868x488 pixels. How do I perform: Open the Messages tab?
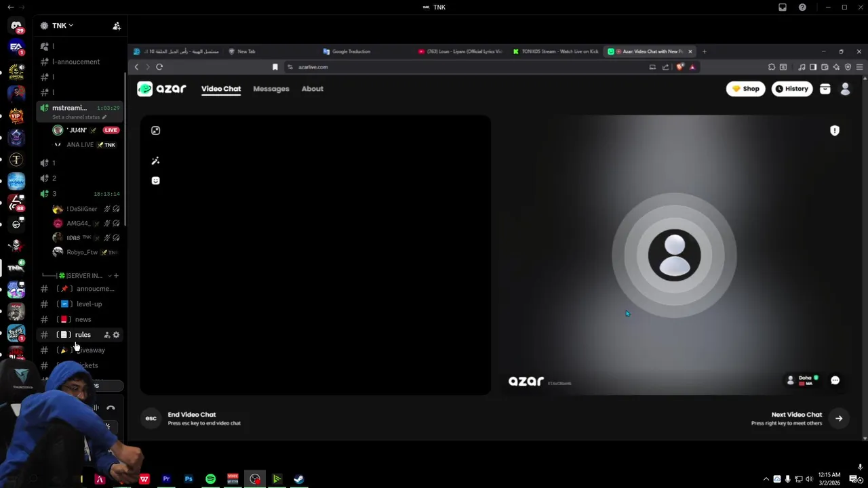[271, 89]
